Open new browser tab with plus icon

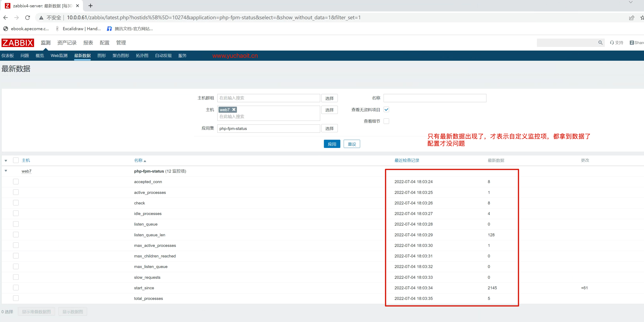[x=91, y=6]
